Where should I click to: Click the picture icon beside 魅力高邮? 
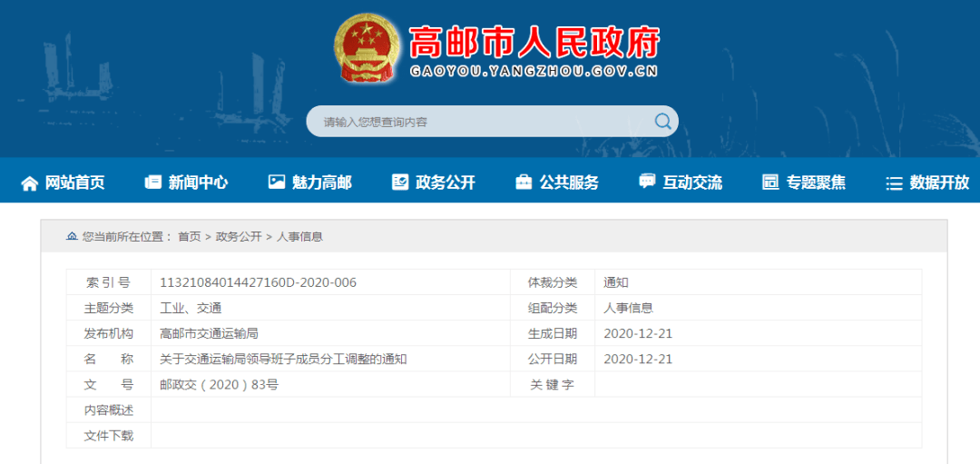[x=276, y=182]
